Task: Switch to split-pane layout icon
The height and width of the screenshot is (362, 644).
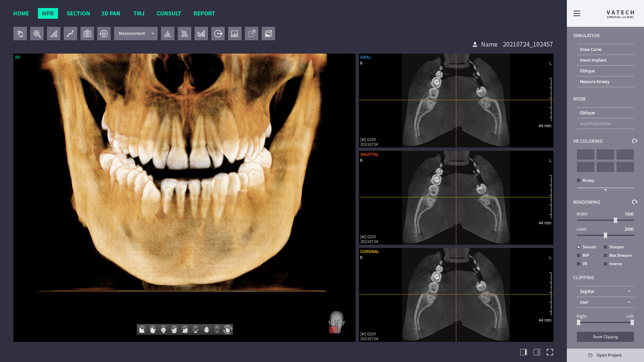Action: pos(537,352)
